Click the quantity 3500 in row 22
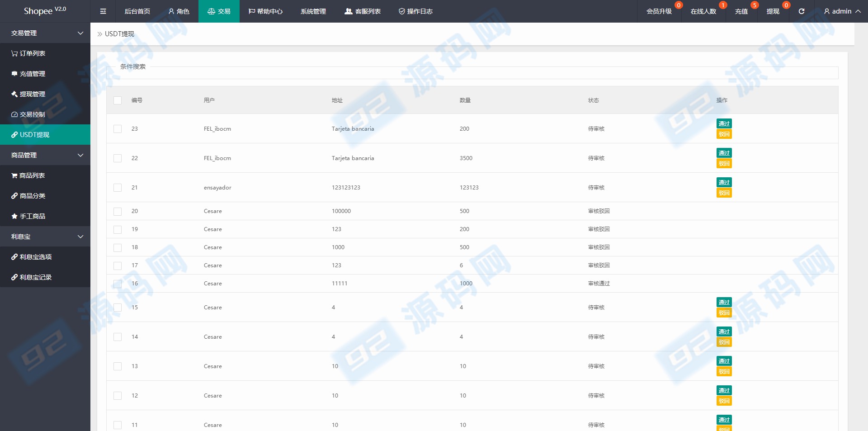 tap(466, 158)
